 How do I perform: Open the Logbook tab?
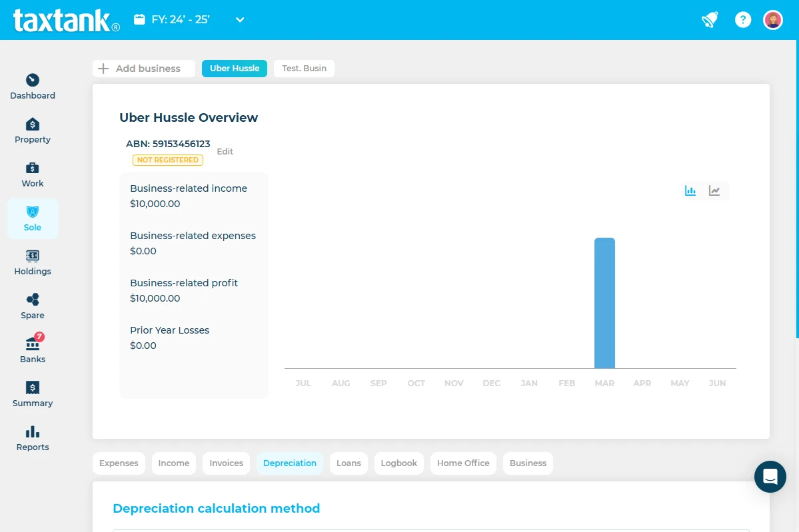(399, 463)
